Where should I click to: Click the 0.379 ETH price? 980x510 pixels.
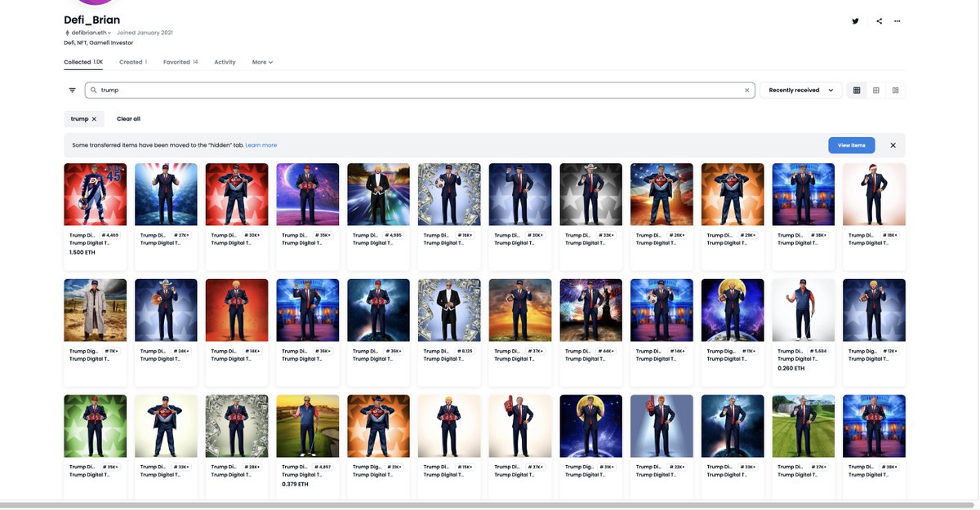pyautogui.click(x=295, y=484)
